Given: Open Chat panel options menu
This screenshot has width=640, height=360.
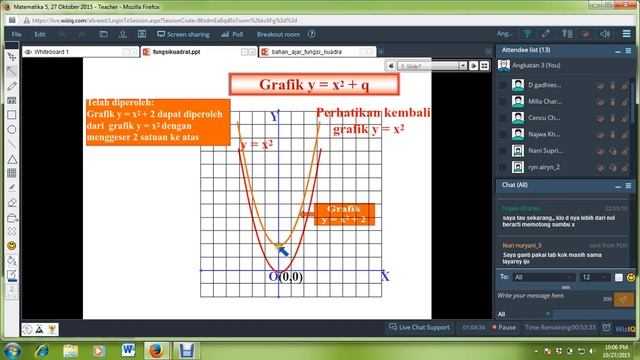Looking at the screenshot, I should pyautogui.click(x=628, y=186).
